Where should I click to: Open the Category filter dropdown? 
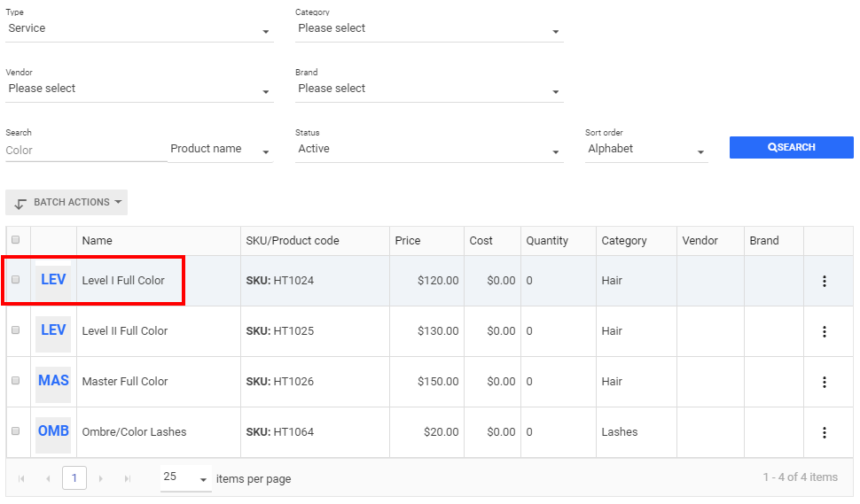click(428, 29)
